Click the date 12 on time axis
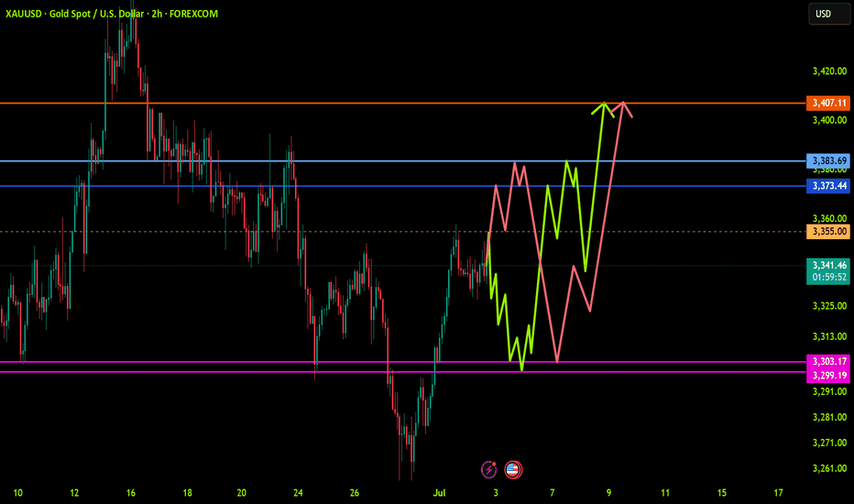Image resolution: width=854 pixels, height=504 pixels. [74, 493]
